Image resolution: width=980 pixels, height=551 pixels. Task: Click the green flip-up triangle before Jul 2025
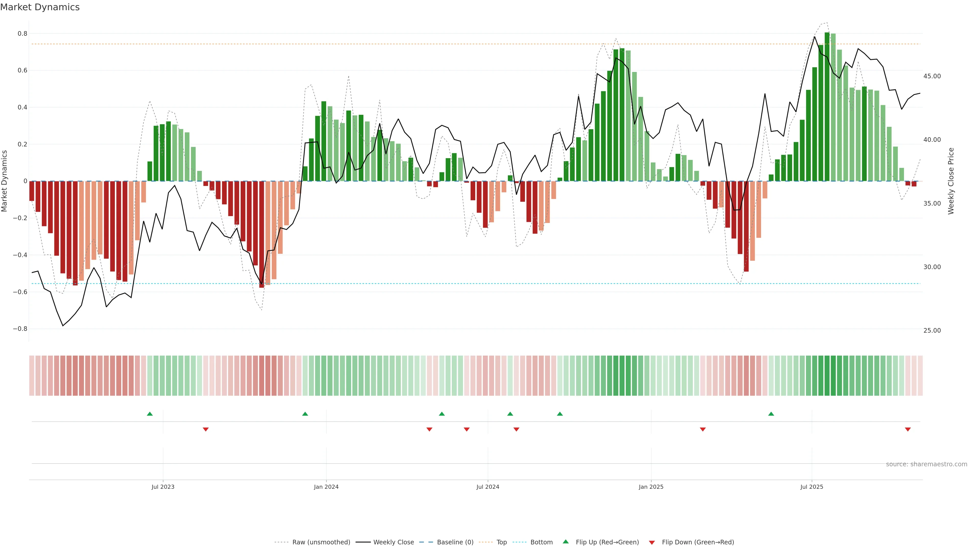771,414
